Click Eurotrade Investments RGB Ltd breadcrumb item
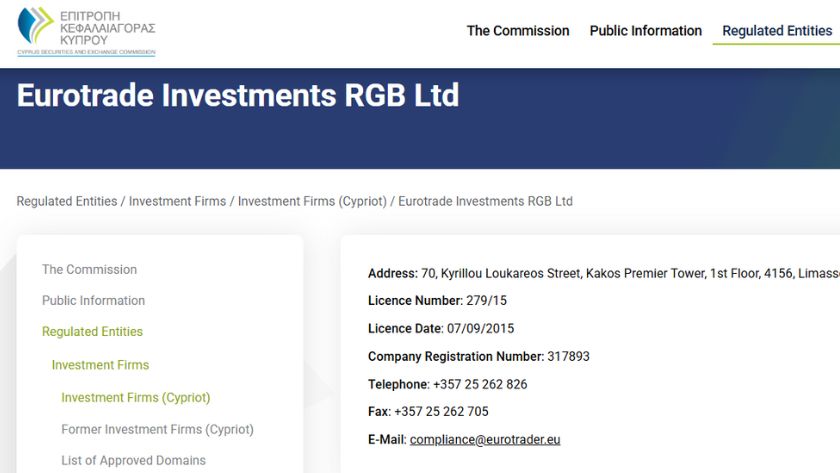Image resolution: width=840 pixels, height=473 pixels. 485,201
